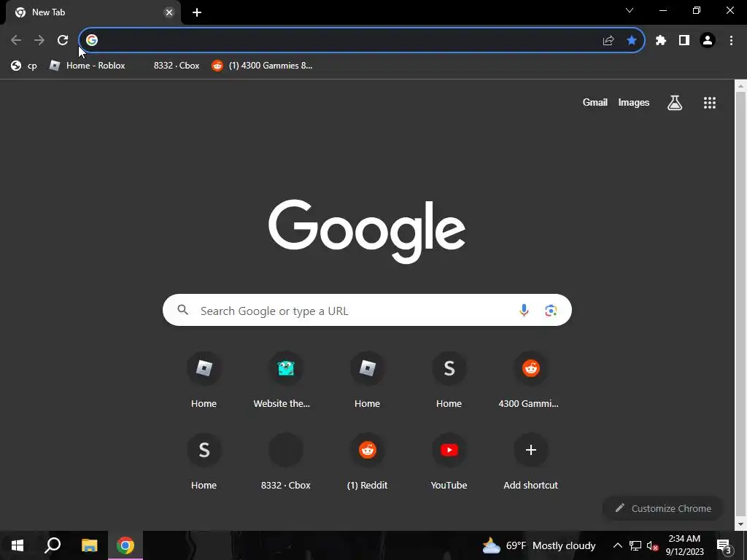The image size is (747, 560).
Task: Toggle the bookmark star icon
Action: (631, 40)
